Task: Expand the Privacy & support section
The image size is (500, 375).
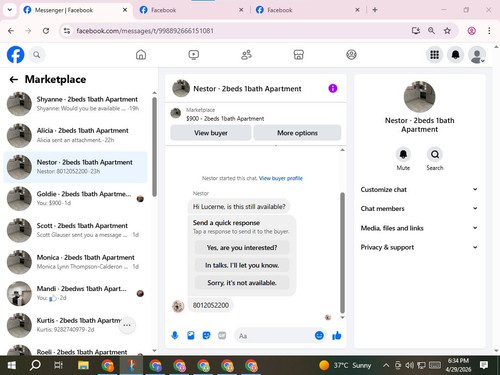Action: point(419,247)
